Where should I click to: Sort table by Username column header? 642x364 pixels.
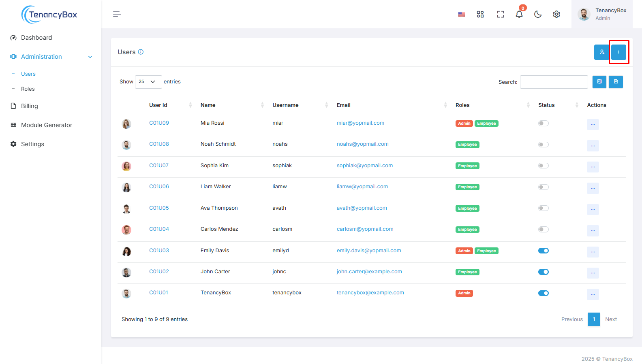pos(285,105)
